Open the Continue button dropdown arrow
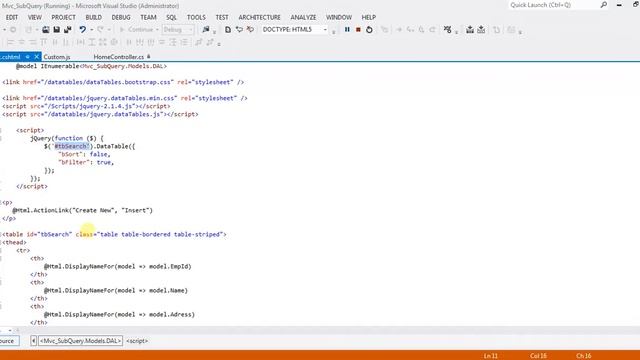The image size is (640, 360). point(157,29)
